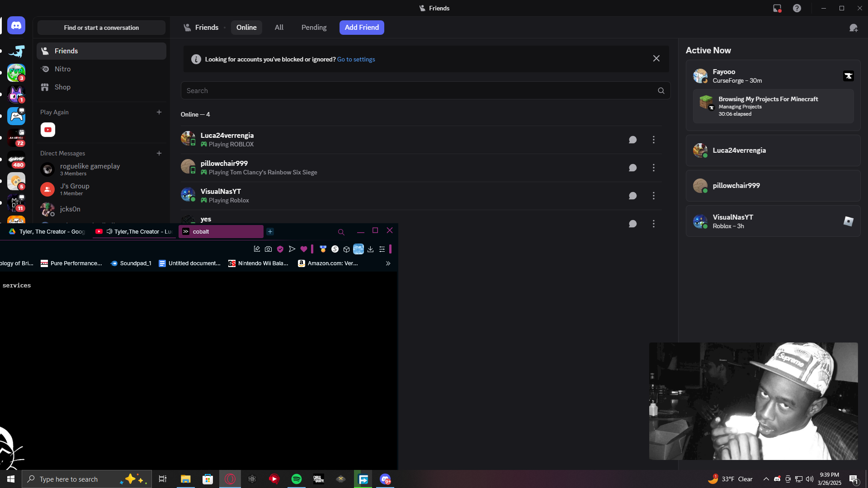This screenshot has height=488, width=868.
Task: Click the taskbar volume speaker icon
Action: (809, 479)
